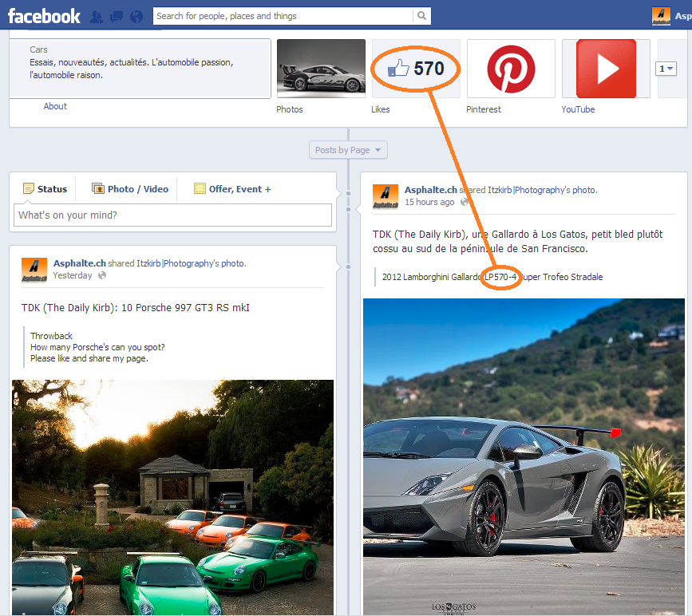Click the Likes label link
This screenshot has height=616, width=692.
coord(381,109)
